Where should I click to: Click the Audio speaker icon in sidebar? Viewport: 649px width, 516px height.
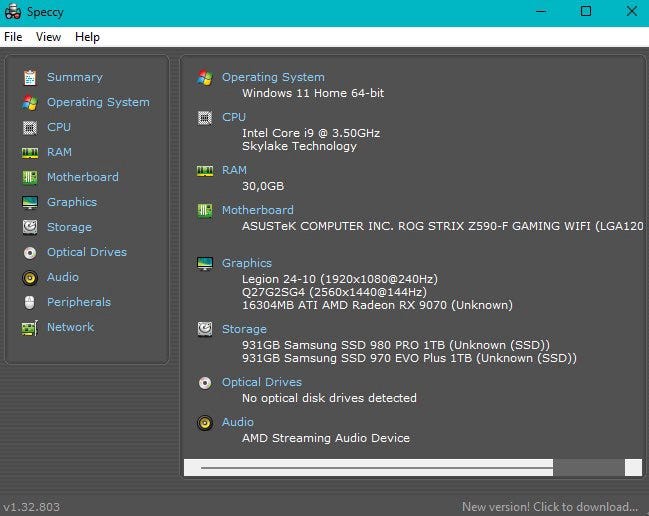(x=30, y=278)
